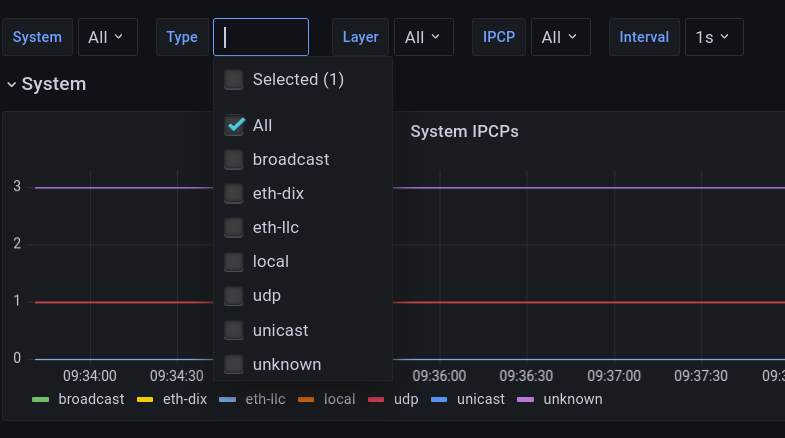Click the Type filter search field
Screen dimensions: 785x438
tap(261, 37)
